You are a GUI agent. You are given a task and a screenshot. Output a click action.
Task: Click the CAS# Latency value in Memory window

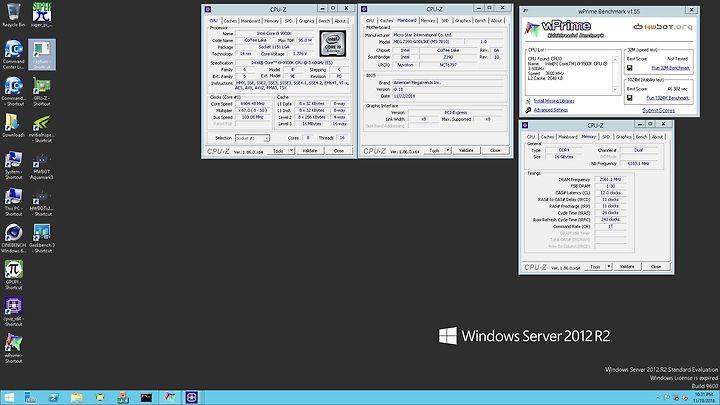pos(610,193)
